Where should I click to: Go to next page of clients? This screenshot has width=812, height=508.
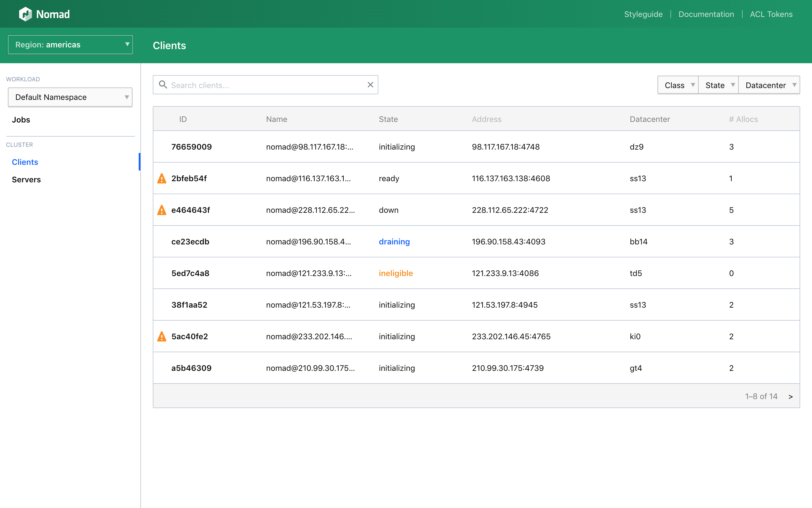click(x=791, y=397)
